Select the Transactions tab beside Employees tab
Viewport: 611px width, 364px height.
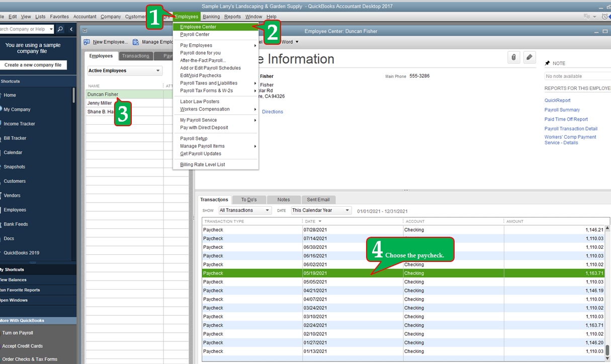136,56
